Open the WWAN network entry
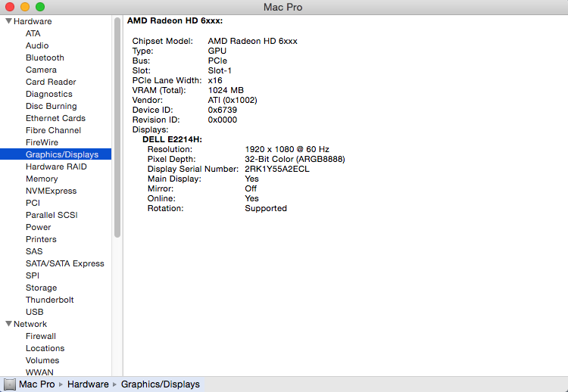The height and width of the screenshot is (392, 568). point(39,372)
